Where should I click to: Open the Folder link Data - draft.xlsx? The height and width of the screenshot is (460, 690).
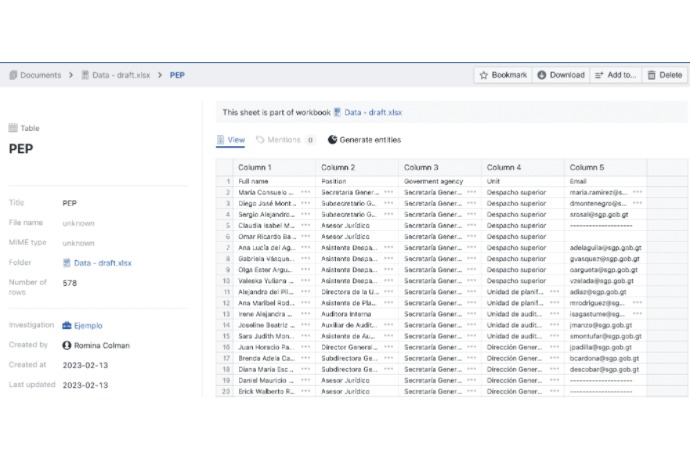(x=103, y=263)
